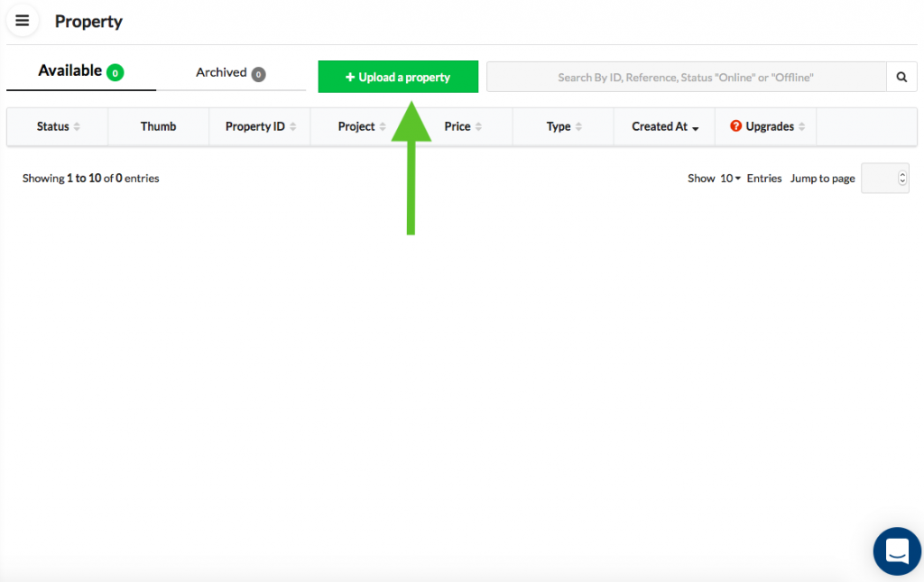
Task: Sort by Type using its sort arrows
Action: [x=580, y=126]
